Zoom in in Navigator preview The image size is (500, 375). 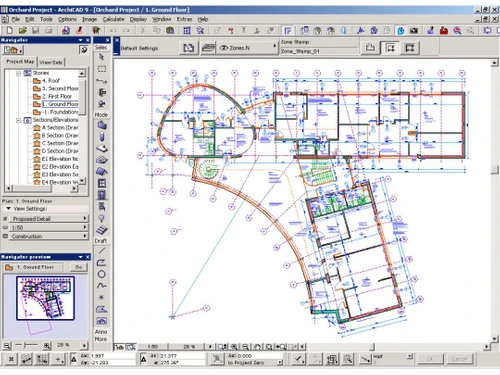coord(47,345)
